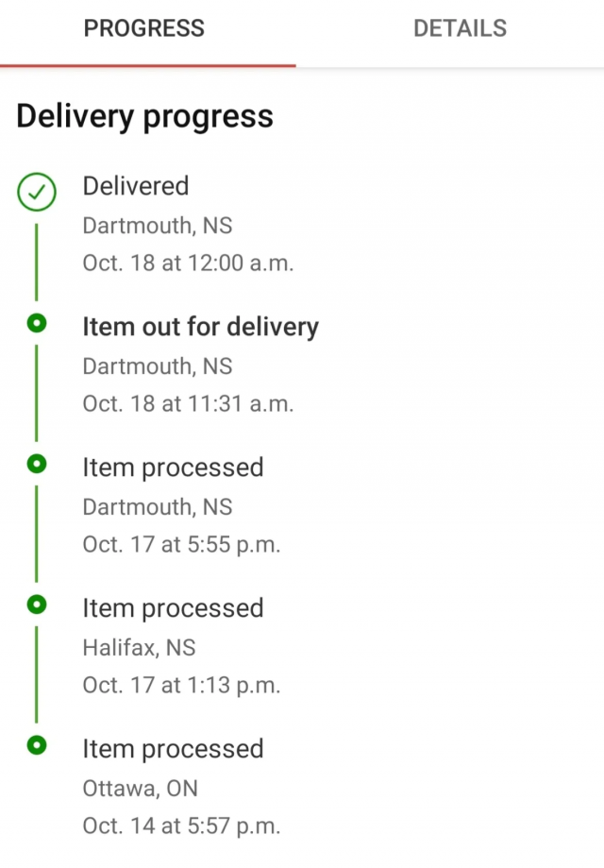Click the Delivery progress heading
604x868 pixels.
(144, 116)
